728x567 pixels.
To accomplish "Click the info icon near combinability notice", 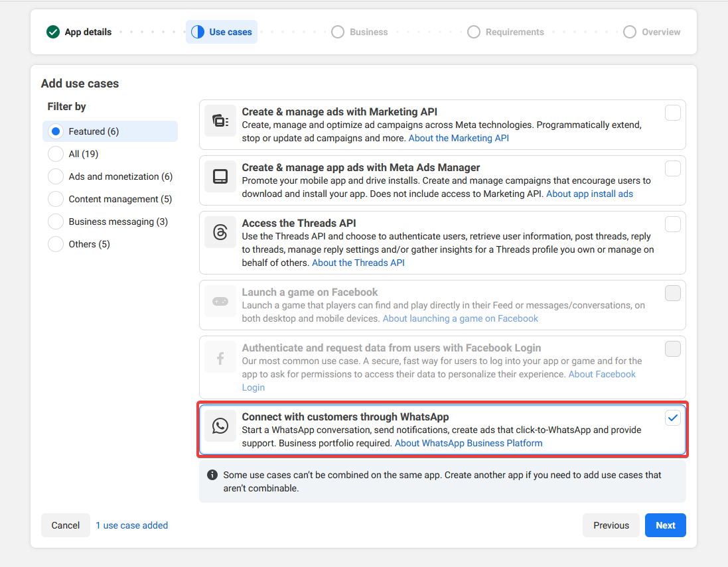I will [212, 474].
